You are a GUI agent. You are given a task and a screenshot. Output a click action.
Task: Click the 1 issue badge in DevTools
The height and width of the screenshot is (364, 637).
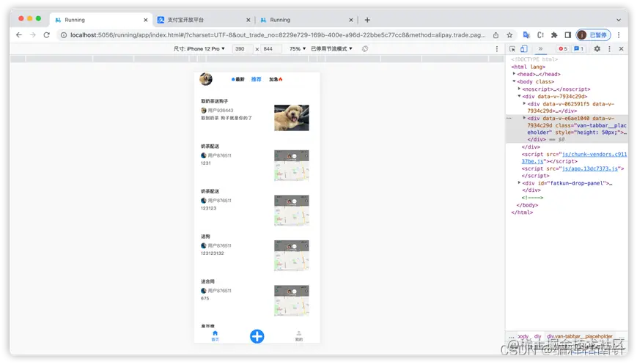[x=578, y=48]
